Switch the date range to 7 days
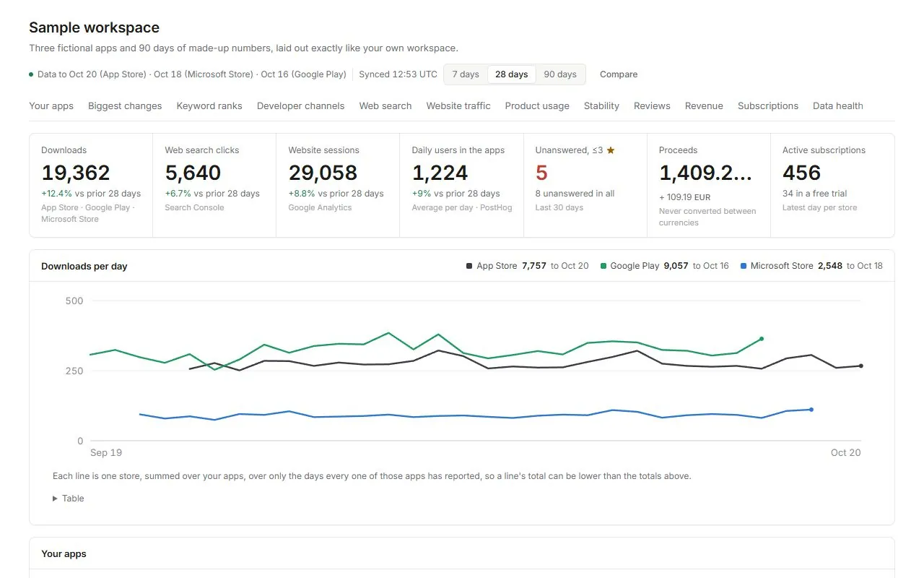The height and width of the screenshot is (578, 924). click(x=466, y=74)
